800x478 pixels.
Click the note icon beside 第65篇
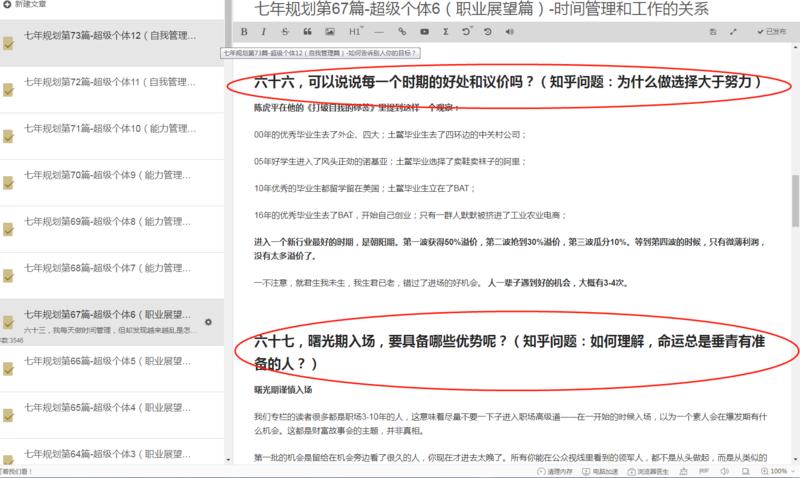point(8,415)
